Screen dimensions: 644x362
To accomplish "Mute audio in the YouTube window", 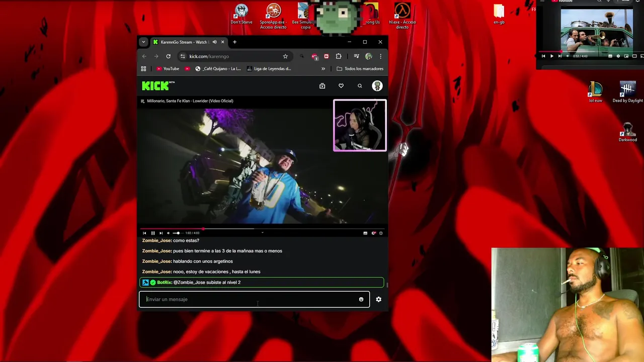I will point(568,56).
